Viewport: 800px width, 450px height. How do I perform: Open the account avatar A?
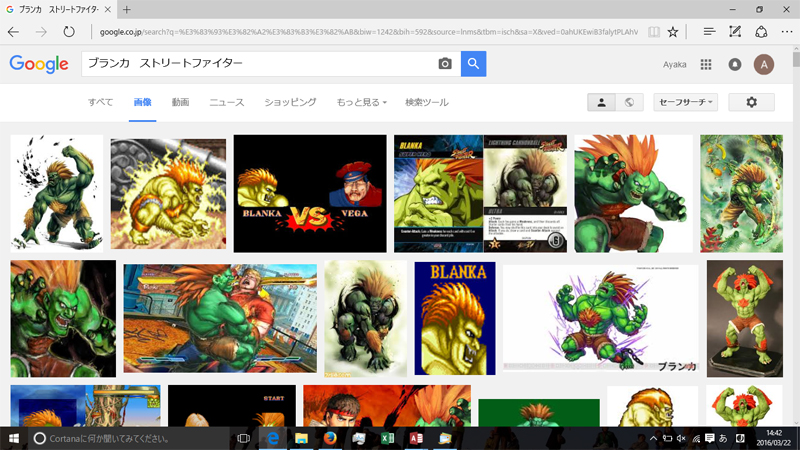point(764,64)
